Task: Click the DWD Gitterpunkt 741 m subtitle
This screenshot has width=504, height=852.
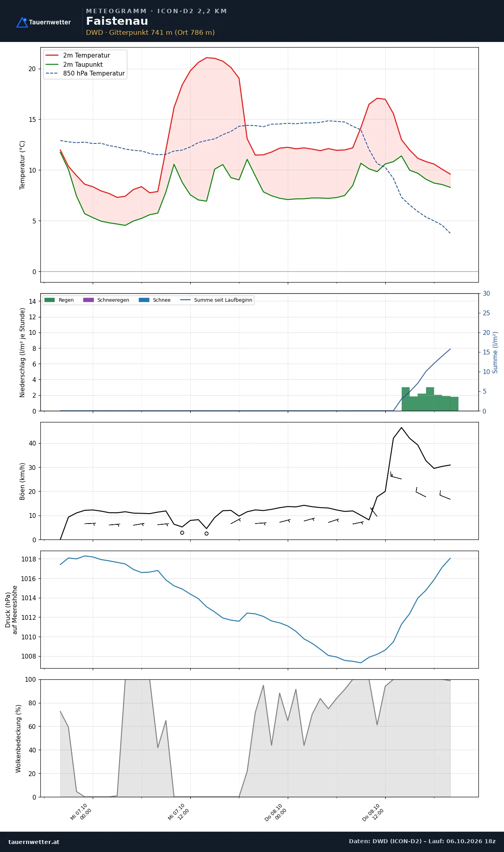Action: pos(150,32)
